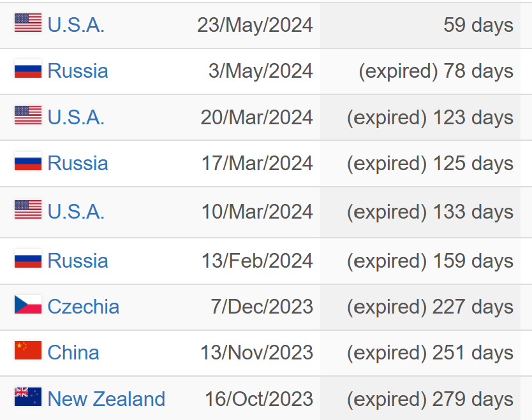Image resolution: width=532 pixels, height=420 pixels.
Task: Click the New Zealand flag icon
Action: (x=28, y=396)
